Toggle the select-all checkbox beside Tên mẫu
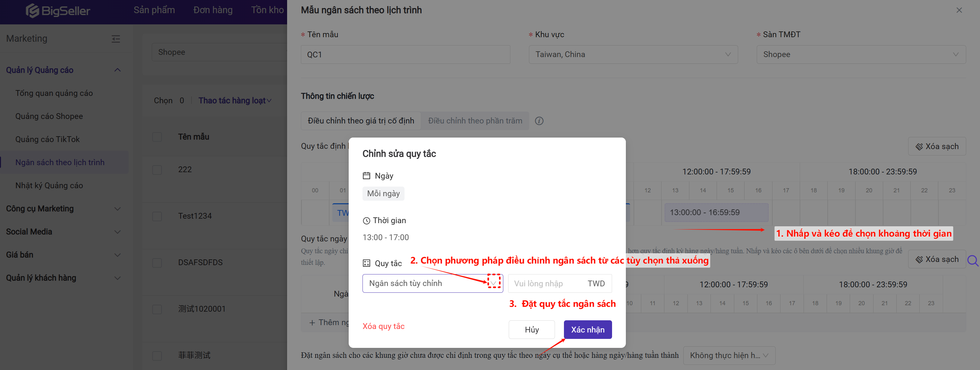Image resolution: width=980 pixels, height=370 pixels. tap(157, 137)
